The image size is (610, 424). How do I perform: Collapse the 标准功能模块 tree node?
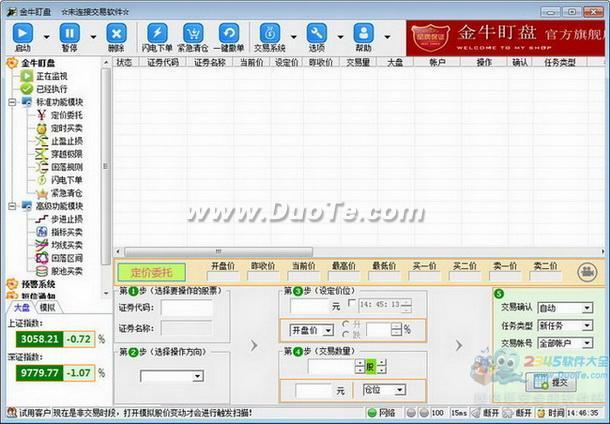click(x=12, y=102)
